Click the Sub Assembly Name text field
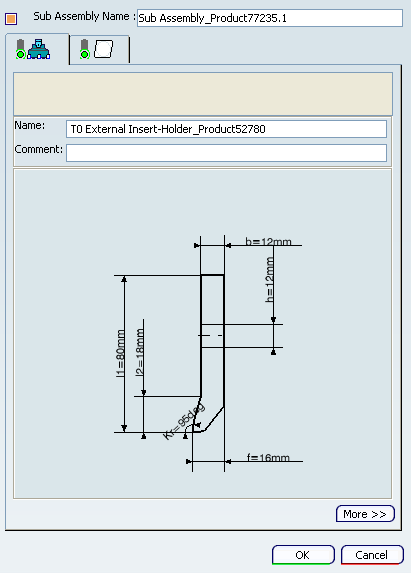411x573 pixels. click(x=270, y=18)
